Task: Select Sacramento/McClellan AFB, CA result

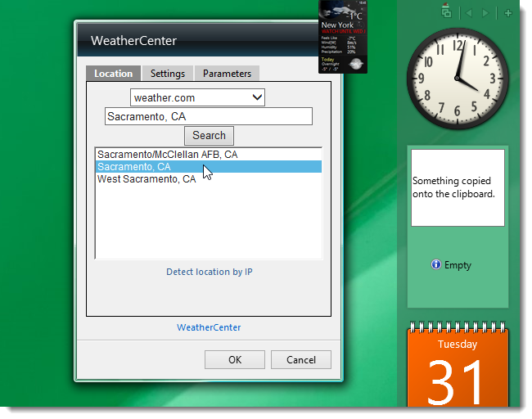Action: [x=209, y=155]
